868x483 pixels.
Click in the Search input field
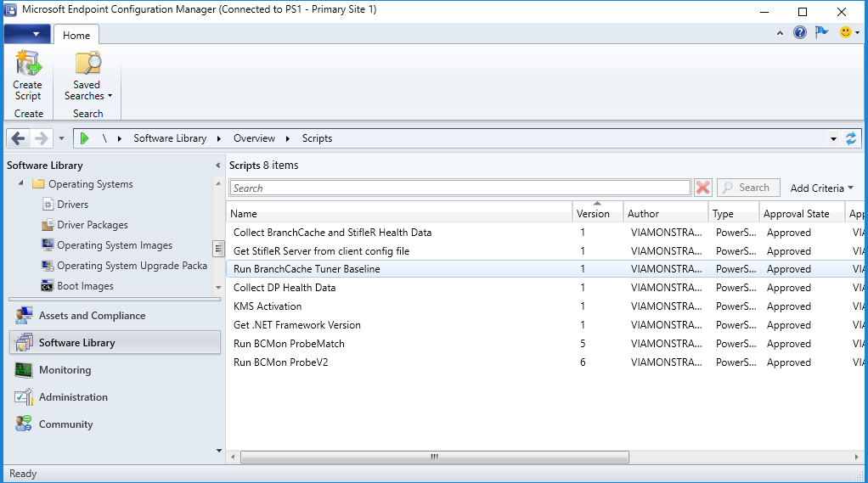pos(460,188)
